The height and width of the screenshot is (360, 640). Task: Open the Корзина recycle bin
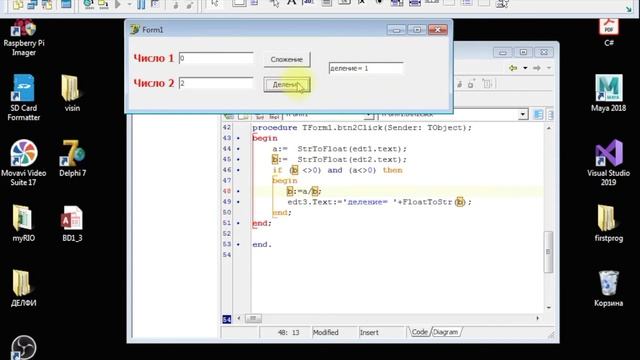(x=608, y=288)
